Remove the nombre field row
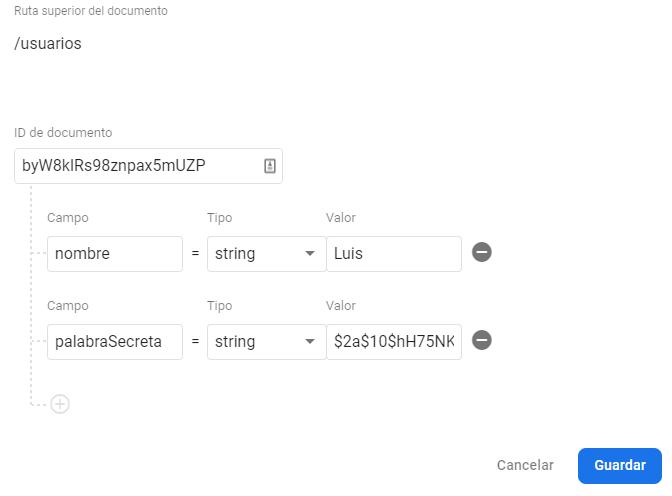Screen dimensions: 672x496 click(x=481, y=252)
